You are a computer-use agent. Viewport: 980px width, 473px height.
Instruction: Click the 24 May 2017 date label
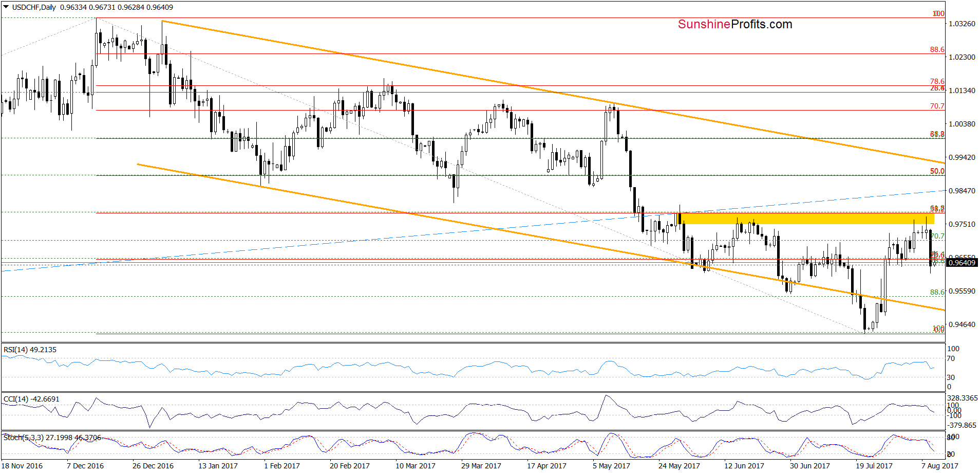pyautogui.click(x=679, y=466)
